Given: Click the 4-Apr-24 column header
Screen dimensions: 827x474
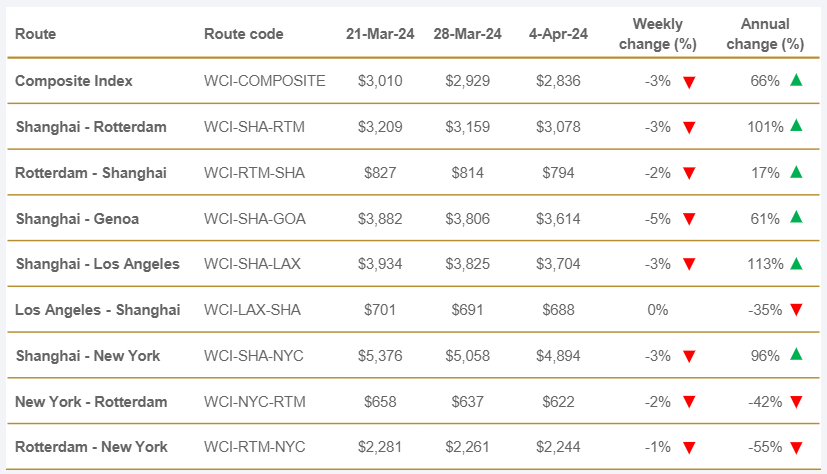Looking at the screenshot, I should click(555, 34).
